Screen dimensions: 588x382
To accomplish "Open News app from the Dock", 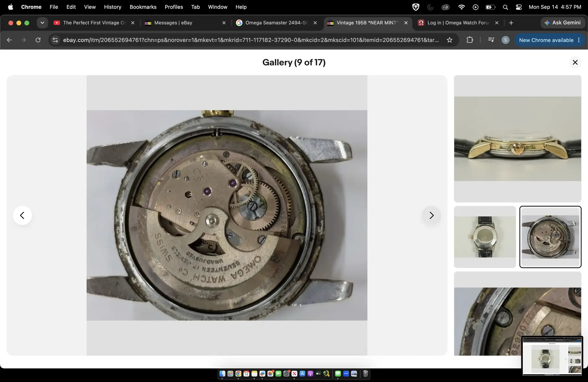I will point(294,374).
